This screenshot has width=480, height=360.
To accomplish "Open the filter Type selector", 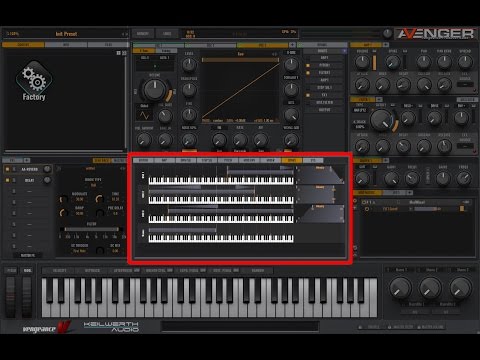I will pyautogui.click(x=360, y=110).
